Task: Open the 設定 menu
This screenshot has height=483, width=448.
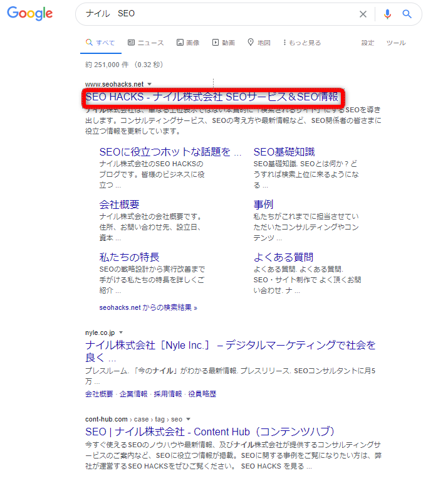Action: 368,43
